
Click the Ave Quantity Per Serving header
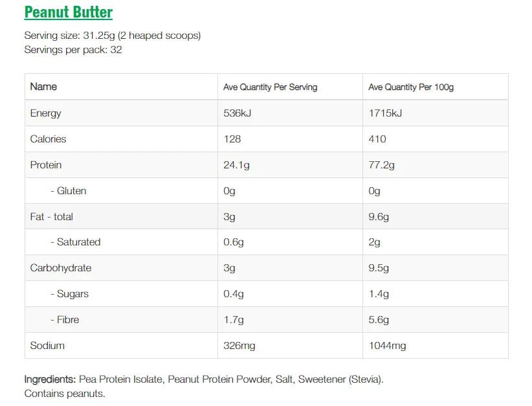pyautogui.click(x=270, y=87)
